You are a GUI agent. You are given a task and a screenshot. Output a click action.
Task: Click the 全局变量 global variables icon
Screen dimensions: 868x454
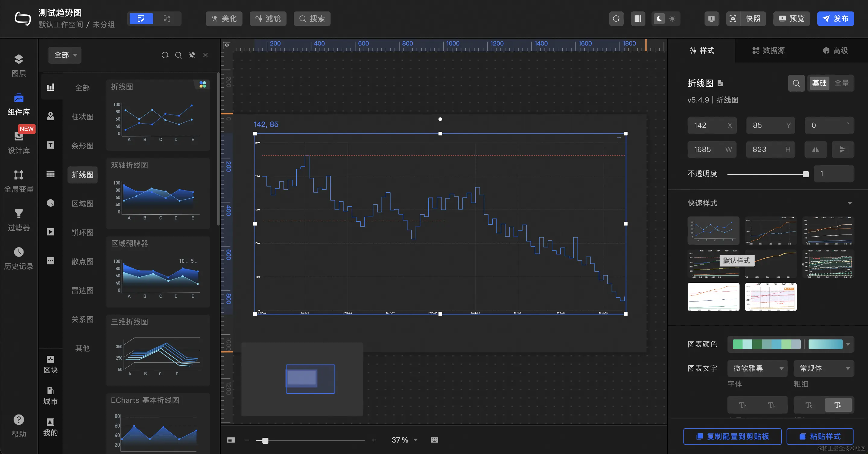pyautogui.click(x=18, y=175)
